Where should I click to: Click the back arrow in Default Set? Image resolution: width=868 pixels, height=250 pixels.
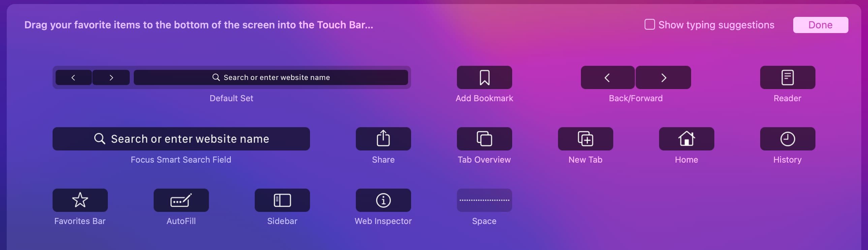(73, 78)
